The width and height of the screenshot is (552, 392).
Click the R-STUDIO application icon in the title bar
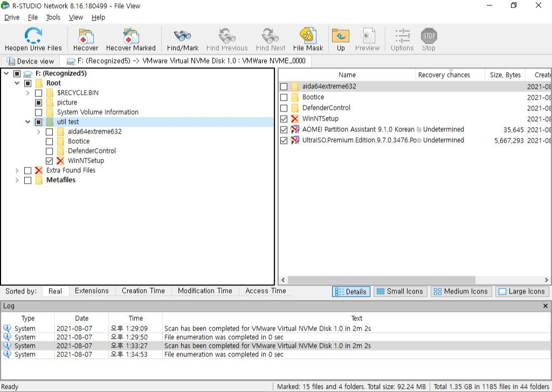click(x=5, y=5)
